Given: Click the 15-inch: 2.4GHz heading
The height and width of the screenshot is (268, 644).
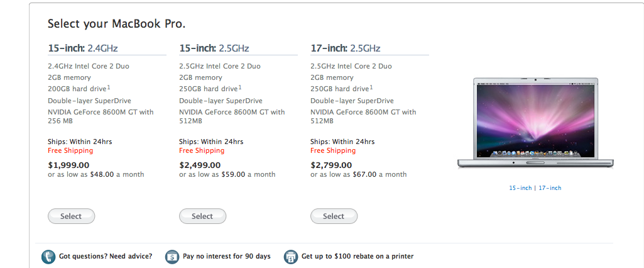Looking at the screenshot, I should (83, 48).
